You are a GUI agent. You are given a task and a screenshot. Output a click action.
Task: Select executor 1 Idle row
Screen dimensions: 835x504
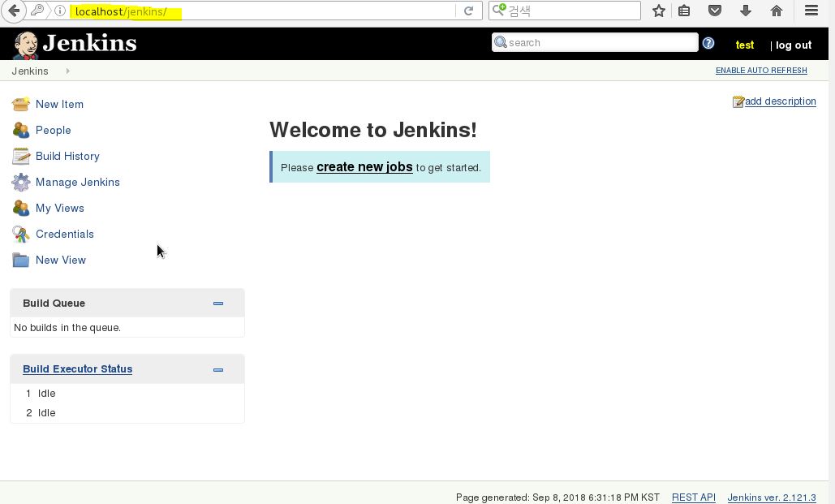(127, 393)
